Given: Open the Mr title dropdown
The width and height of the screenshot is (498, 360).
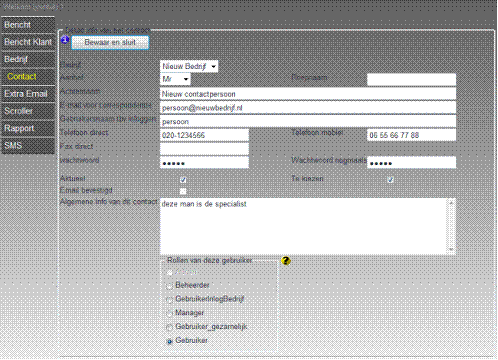Looking at the screenshot, I should coord(175,79).
